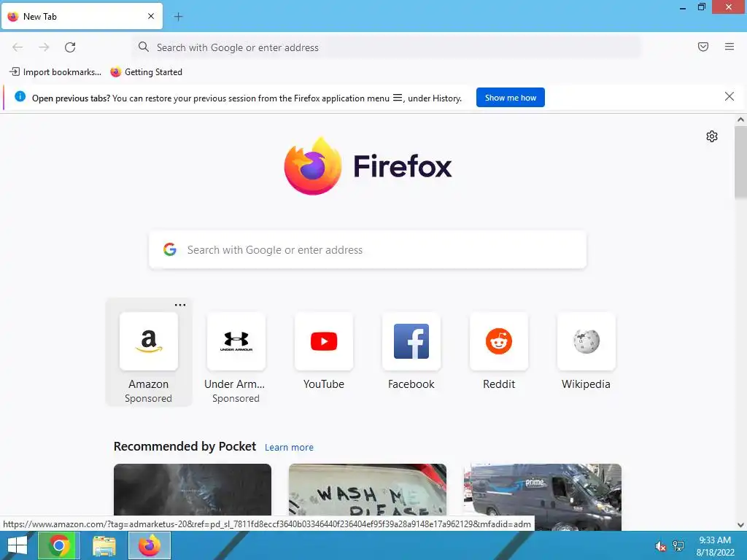Click the Forward navigation arrow
747x560 pixels.
point(44,47)
